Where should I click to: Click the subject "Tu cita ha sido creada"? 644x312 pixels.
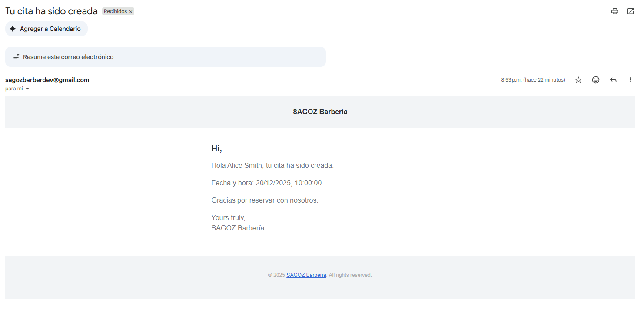point(51,11)
